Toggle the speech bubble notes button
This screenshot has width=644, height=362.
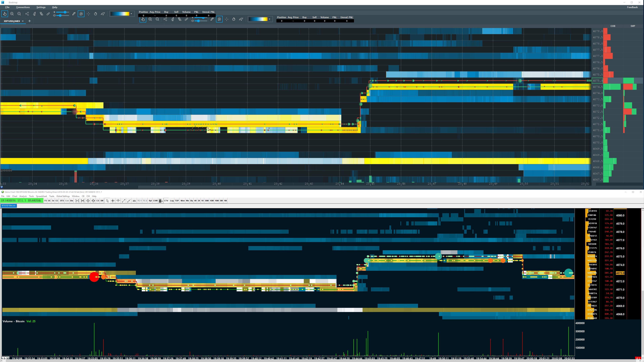tap(81, 14)
